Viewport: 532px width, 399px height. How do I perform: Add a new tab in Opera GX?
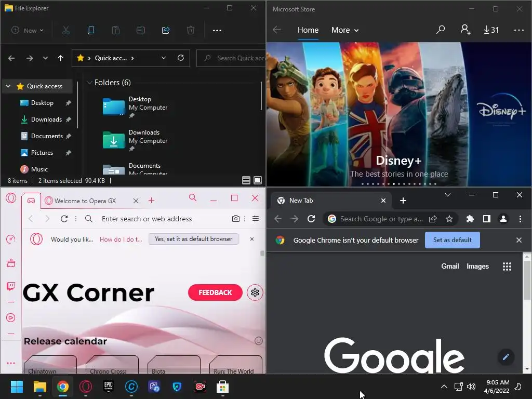click(x=151, y=201)
